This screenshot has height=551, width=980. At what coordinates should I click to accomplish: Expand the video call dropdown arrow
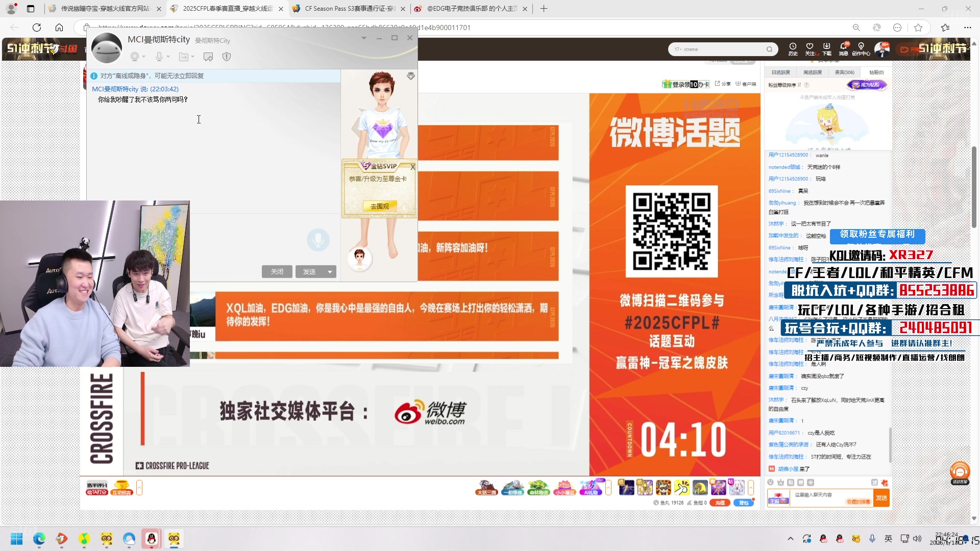coord(144,57)
